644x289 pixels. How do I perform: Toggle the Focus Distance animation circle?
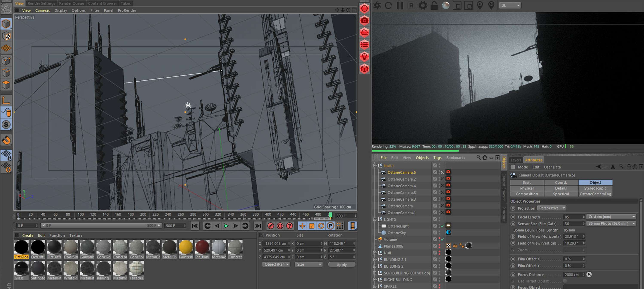[x=513, y=275]
